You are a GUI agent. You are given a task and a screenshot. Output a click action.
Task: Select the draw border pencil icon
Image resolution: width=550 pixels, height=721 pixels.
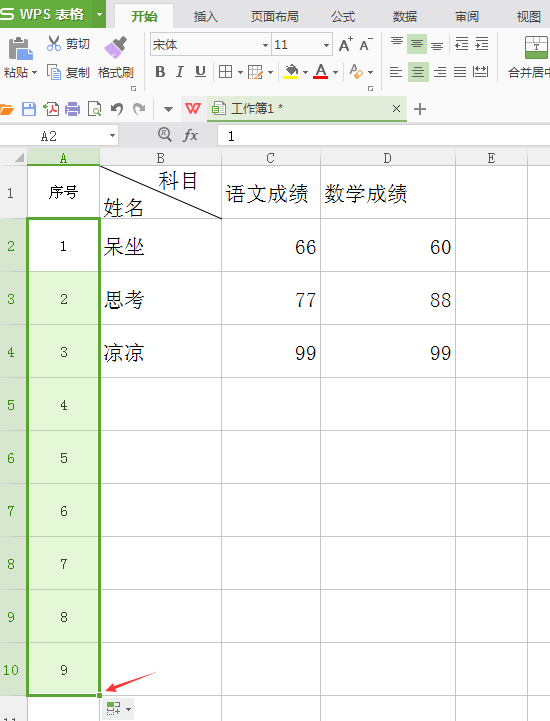click(255, 72)
